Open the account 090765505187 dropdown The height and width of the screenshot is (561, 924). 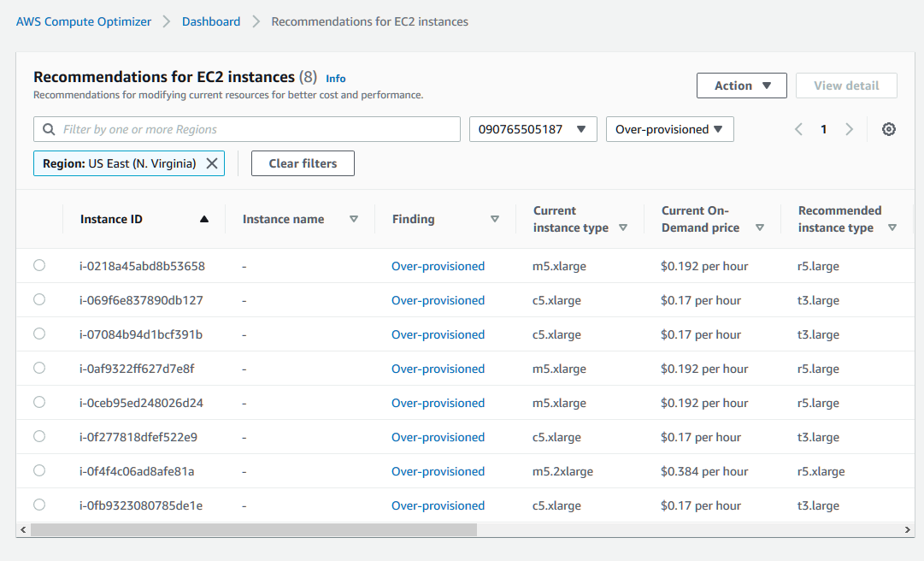coord(533,128)
